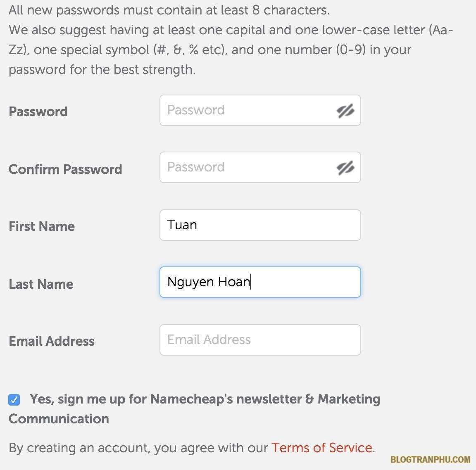Viewport: 476px width, 470px height.
Task: Click the First Name label
Action: tap(42, 226)
